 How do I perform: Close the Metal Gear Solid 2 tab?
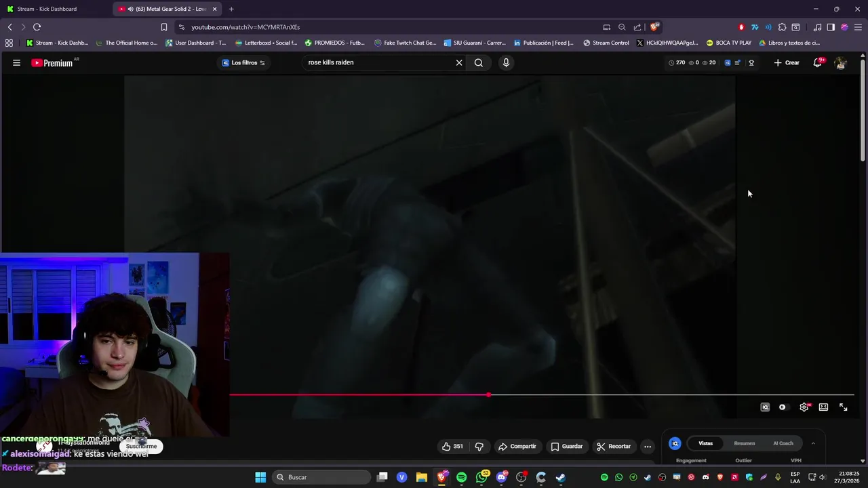[x=215, y=9]
